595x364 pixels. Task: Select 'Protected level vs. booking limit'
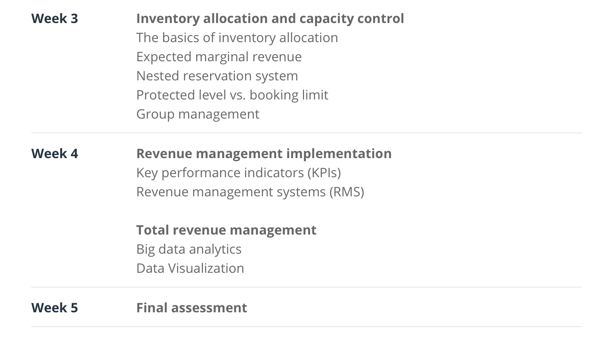pyautogui.click(x=232, y=95)
